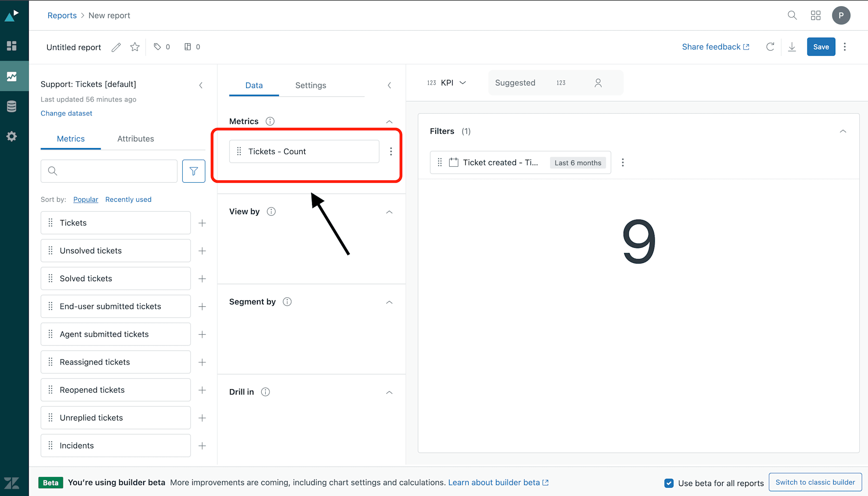868x496 pixels.
Task: Click the drag handle on Tickets - Count metric
Action: pos(238,151)
